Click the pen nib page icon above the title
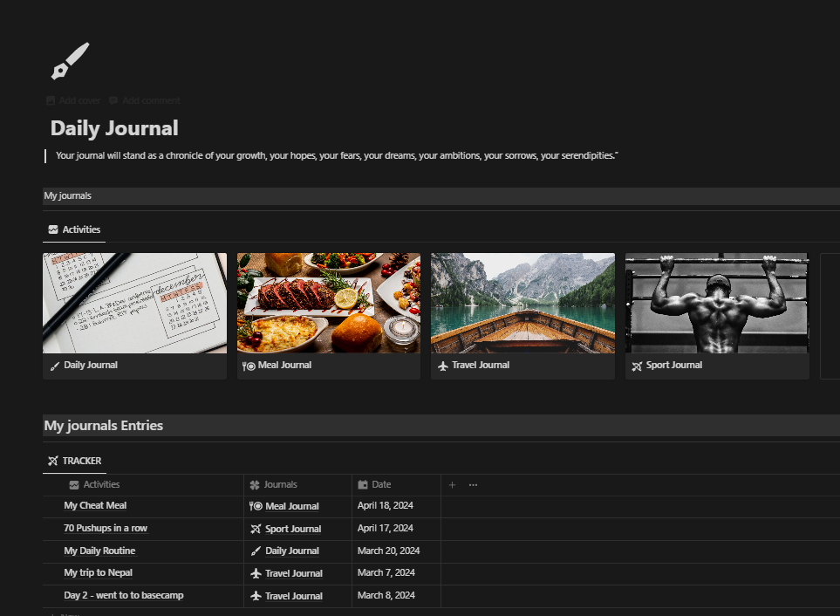840x616 pixels. pos(70,59)
